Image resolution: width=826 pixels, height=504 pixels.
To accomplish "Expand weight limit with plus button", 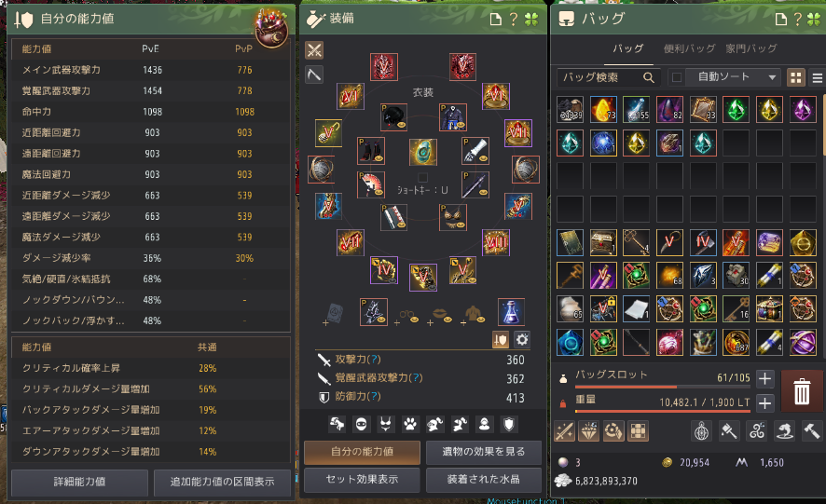I will (764, 403).
